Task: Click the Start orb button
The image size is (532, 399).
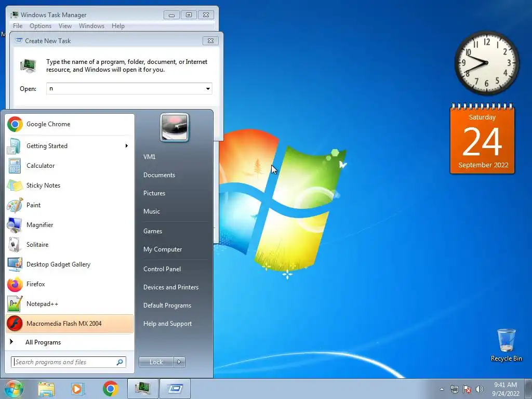Action: click(x=14, y=389)
